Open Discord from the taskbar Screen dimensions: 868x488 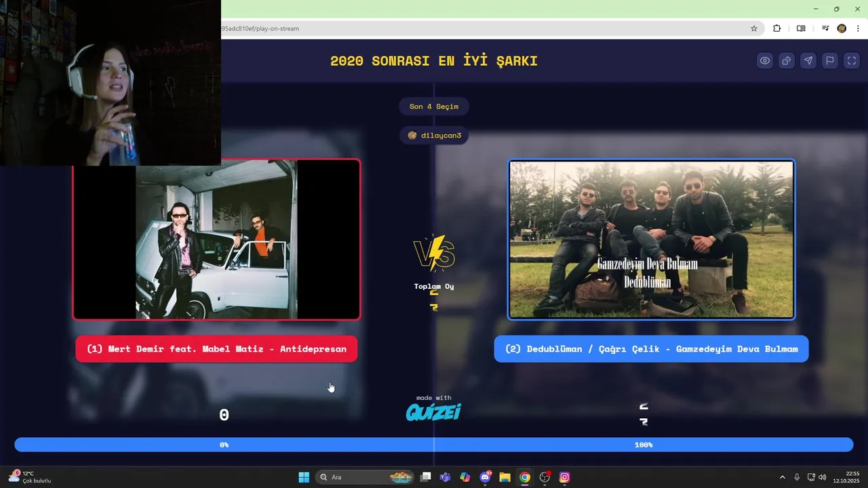(x=485, y=477)
